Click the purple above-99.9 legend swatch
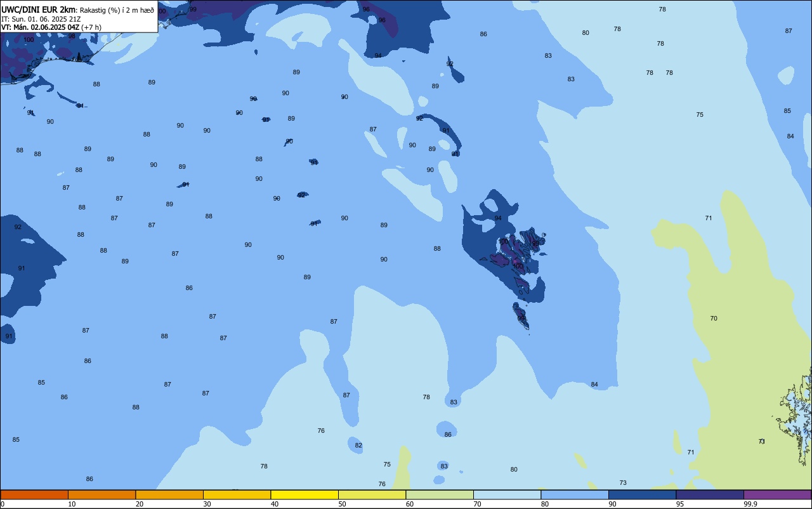 click(777, 494)
